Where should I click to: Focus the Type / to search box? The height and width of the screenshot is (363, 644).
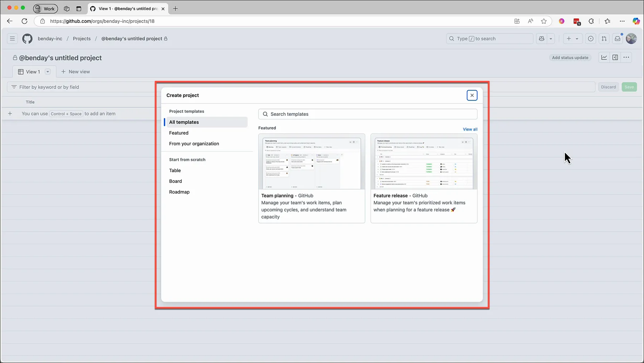pos(489,39)
